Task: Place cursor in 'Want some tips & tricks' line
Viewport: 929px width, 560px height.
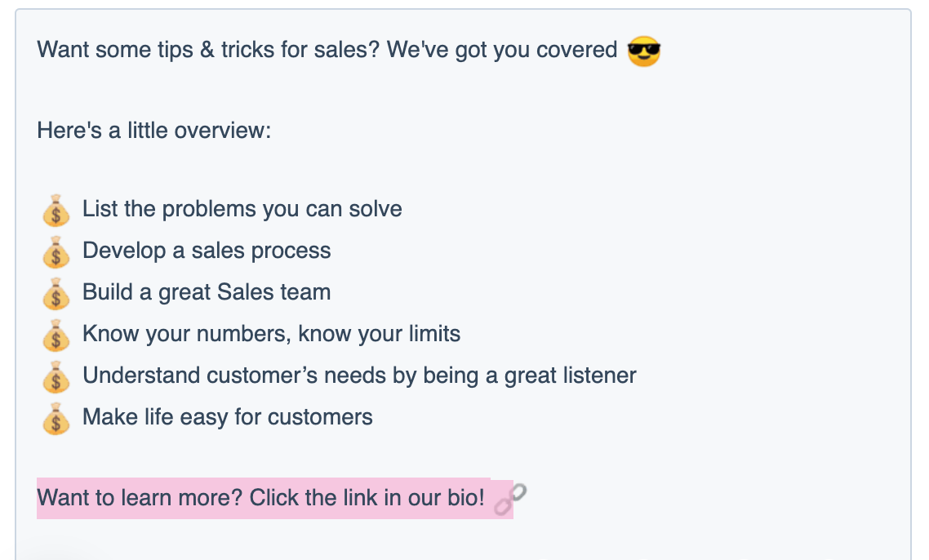Action: pos(327,50)
